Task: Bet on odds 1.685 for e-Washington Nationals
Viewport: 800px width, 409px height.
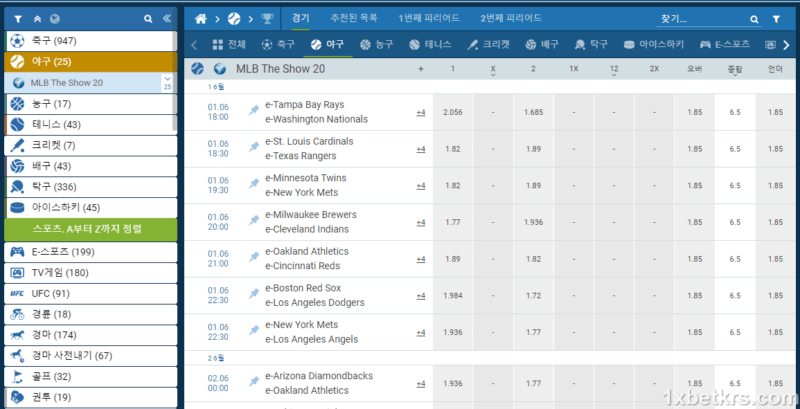Action: (533, 112)
